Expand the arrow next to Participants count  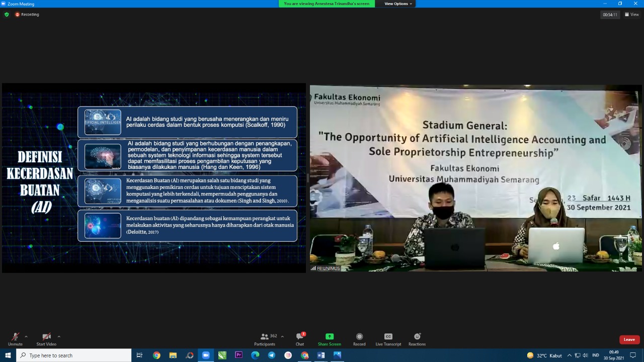click(x=282, y=336)
